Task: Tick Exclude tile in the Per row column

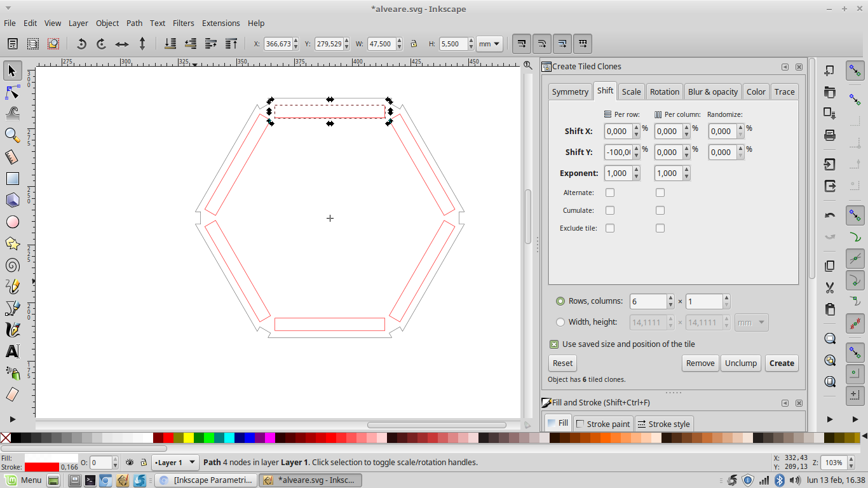Action: pos(610,228)
